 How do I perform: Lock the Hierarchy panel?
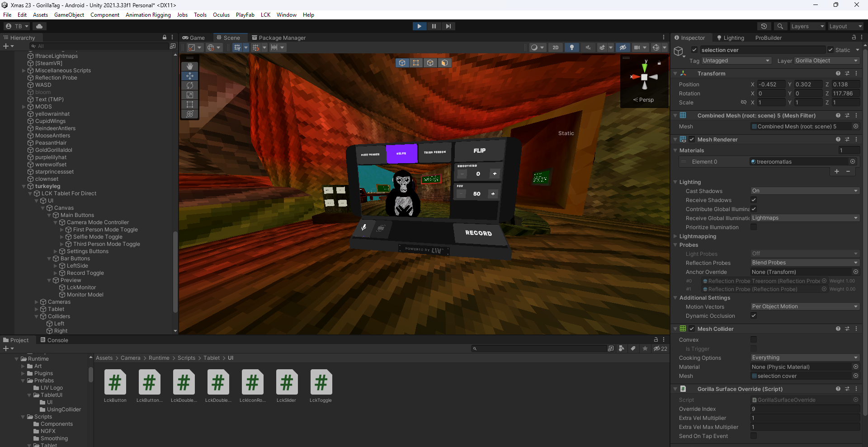tap(165, 38)
